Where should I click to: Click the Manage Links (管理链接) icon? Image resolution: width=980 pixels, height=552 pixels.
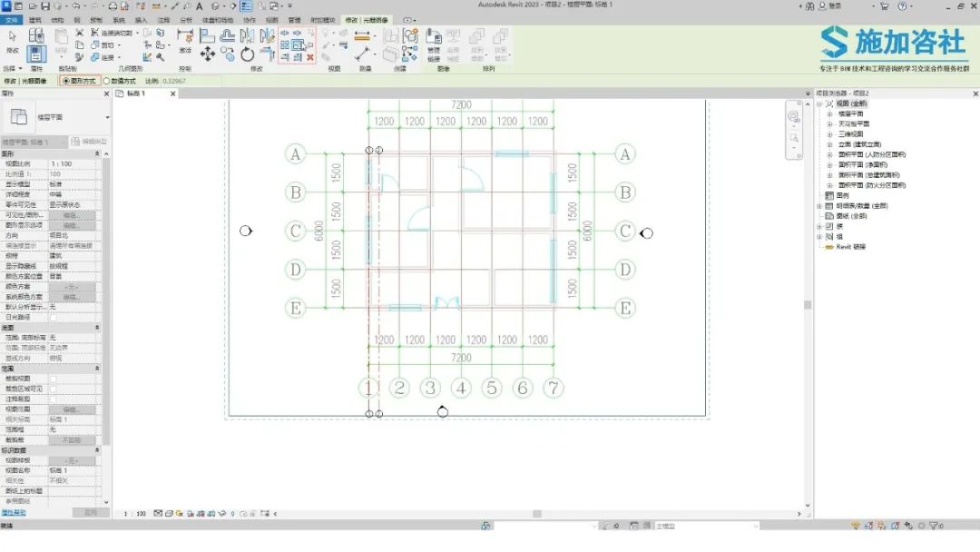434,44
